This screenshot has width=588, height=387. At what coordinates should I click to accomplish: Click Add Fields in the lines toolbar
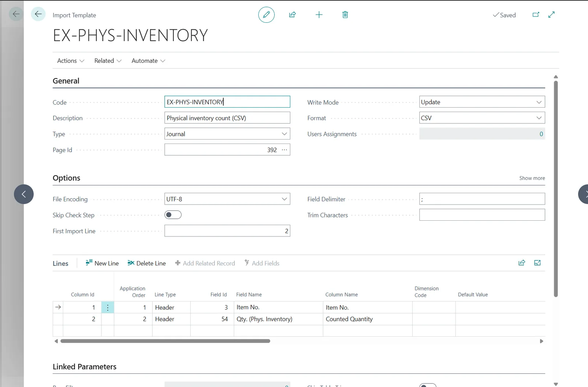click(262, 263)
